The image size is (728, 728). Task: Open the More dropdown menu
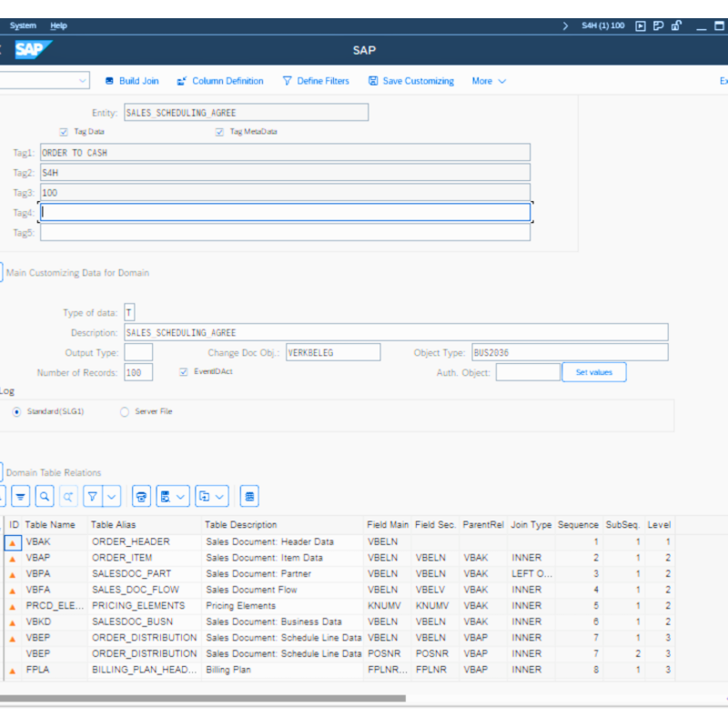482,81
